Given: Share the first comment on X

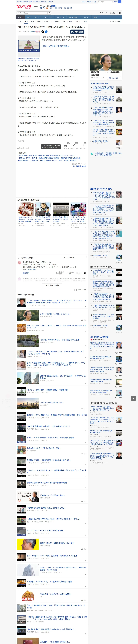Looking at the screenshot, I should pos(85,273).
